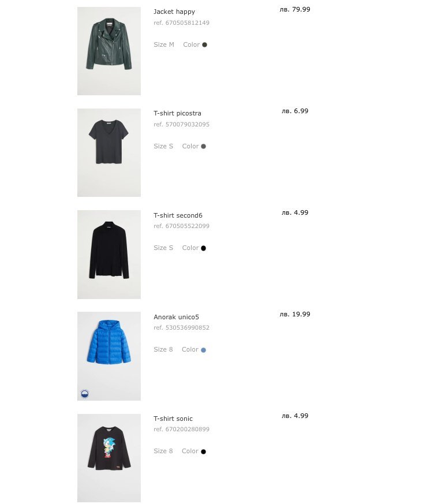The image size is (430, 504).
Task: Open the T-shirt picostra product title
Action: click(177, 113)
